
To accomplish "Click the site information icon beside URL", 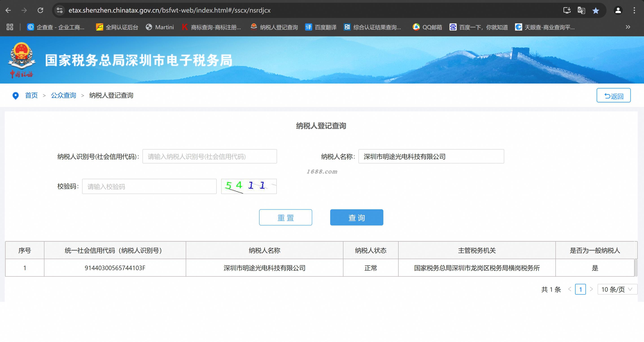I will pyautogui.click(x=59, y=10).
